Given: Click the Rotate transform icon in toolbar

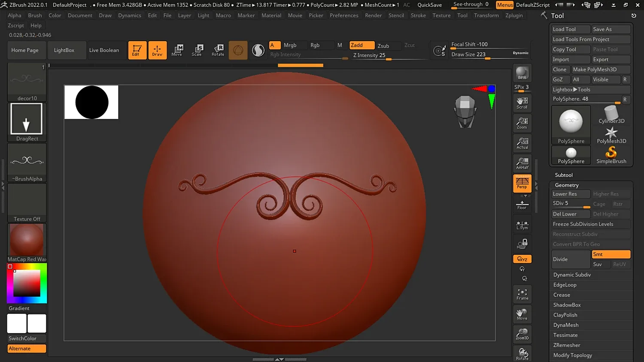Looking at the screenshot, I should coord(218,50).
